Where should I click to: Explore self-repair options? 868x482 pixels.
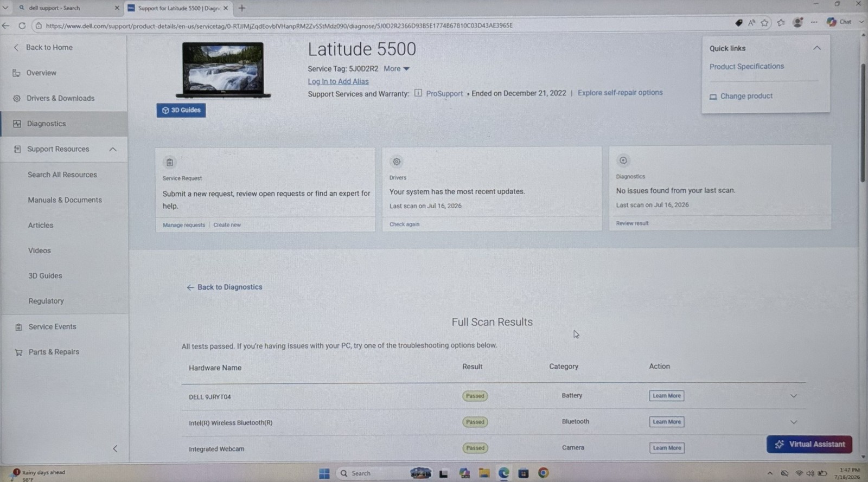point(620,93)
